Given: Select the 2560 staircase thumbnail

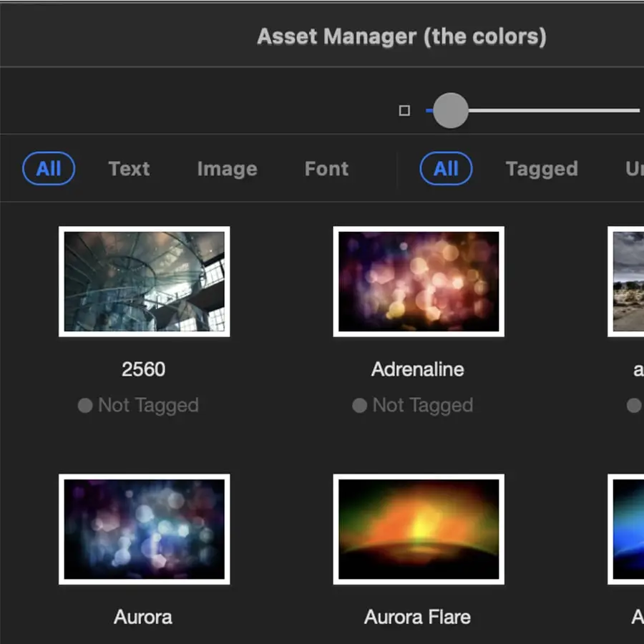Looking at the screenshot, I should 144,281.
